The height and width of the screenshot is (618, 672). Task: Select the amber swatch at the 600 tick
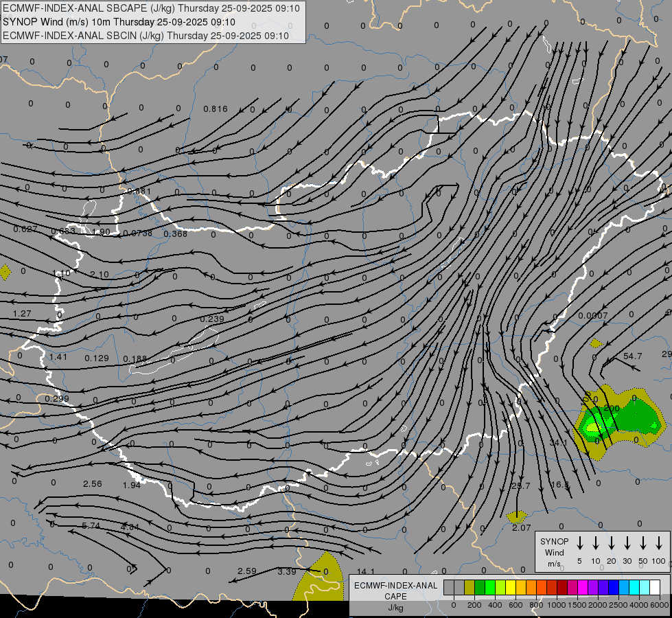pos(521,587)
